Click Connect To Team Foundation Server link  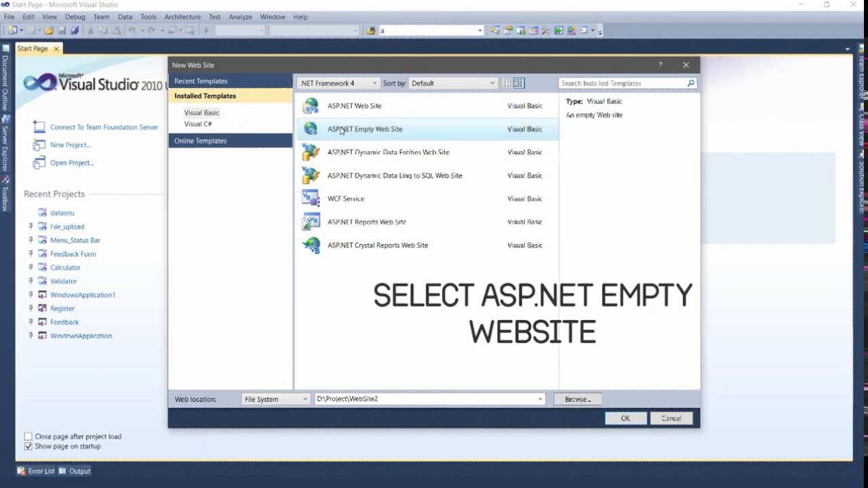click(104, 127)
